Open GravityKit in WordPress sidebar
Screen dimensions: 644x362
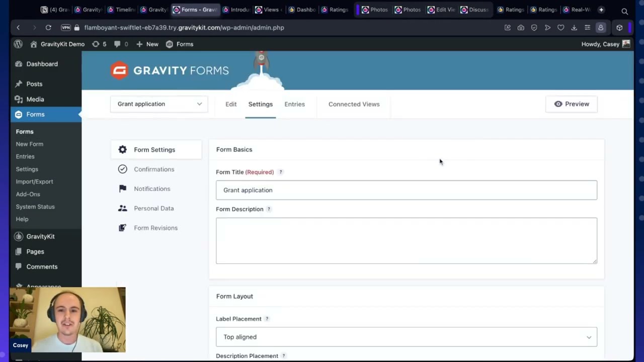(40, 236)
